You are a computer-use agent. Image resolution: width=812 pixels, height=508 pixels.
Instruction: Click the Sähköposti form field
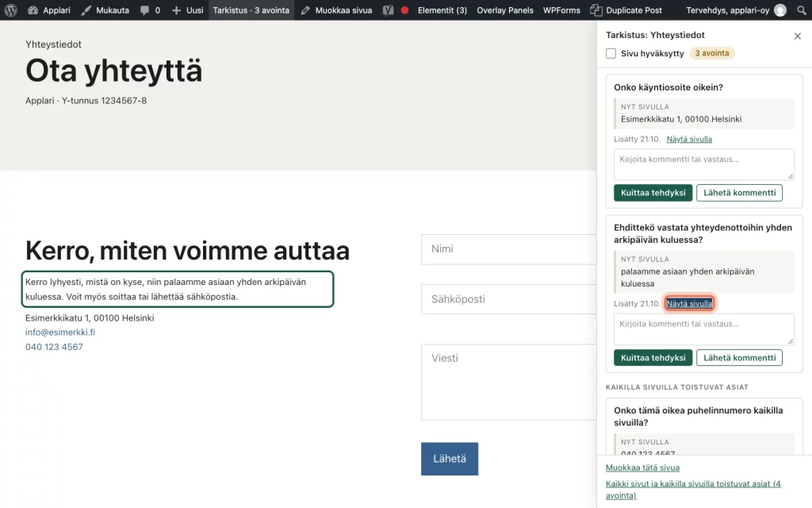coord(508,299)
